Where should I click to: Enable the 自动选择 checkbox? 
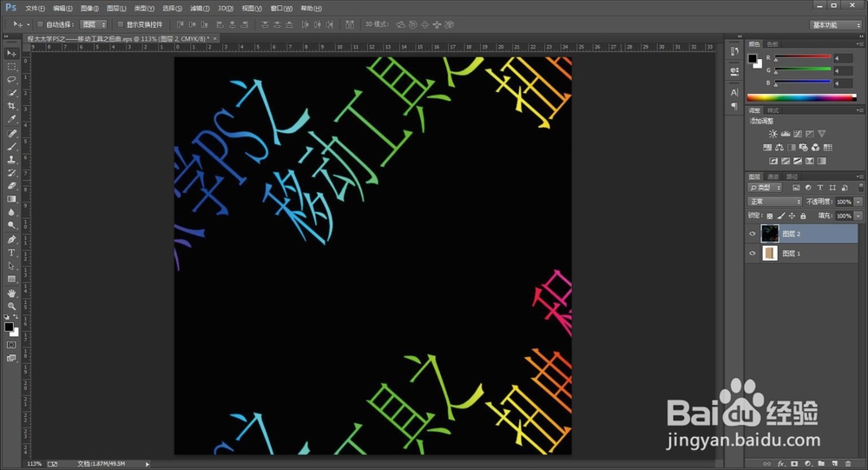pos(40,24)
